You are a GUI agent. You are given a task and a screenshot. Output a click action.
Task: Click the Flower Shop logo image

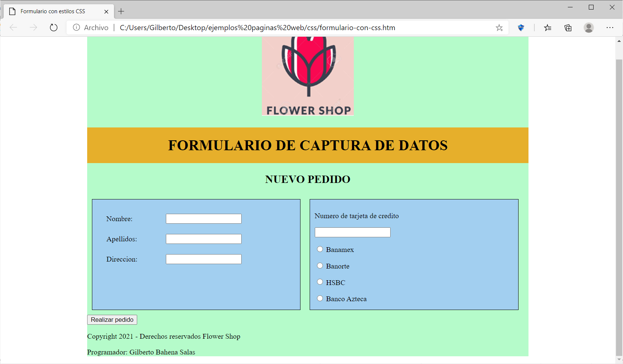point(308,76)
